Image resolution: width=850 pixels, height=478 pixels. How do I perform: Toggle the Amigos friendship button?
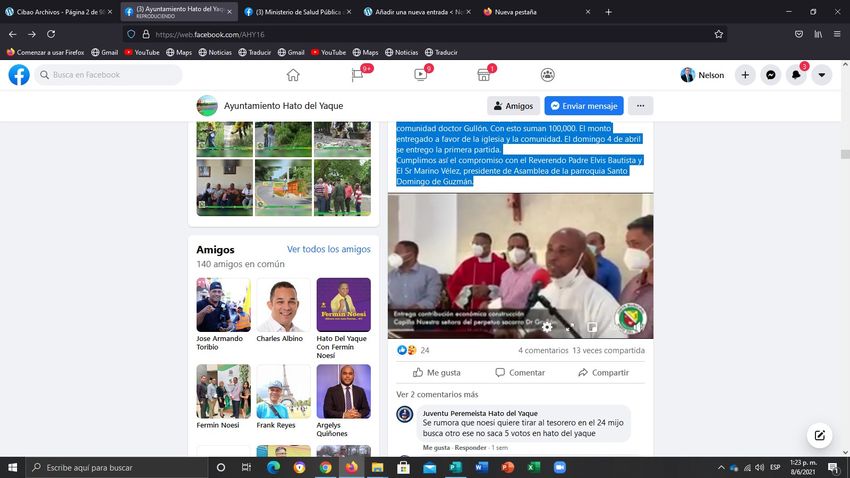[x=513, y=106]
